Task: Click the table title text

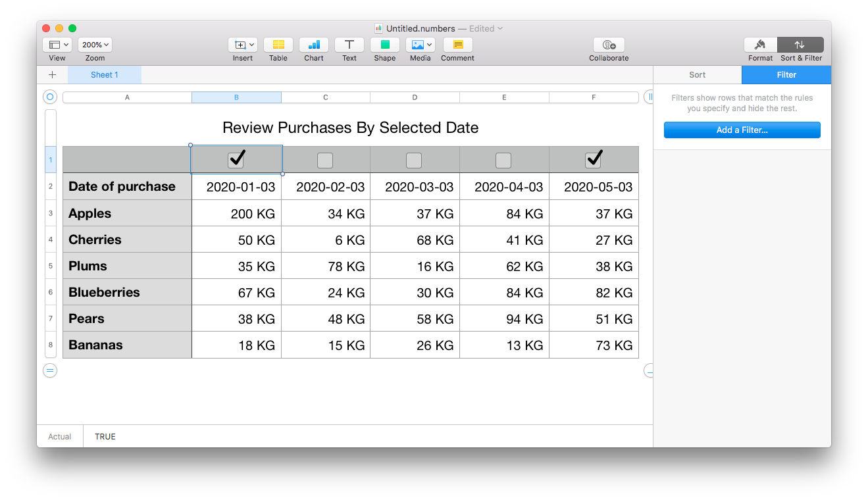Action: (x=351, y=128)
